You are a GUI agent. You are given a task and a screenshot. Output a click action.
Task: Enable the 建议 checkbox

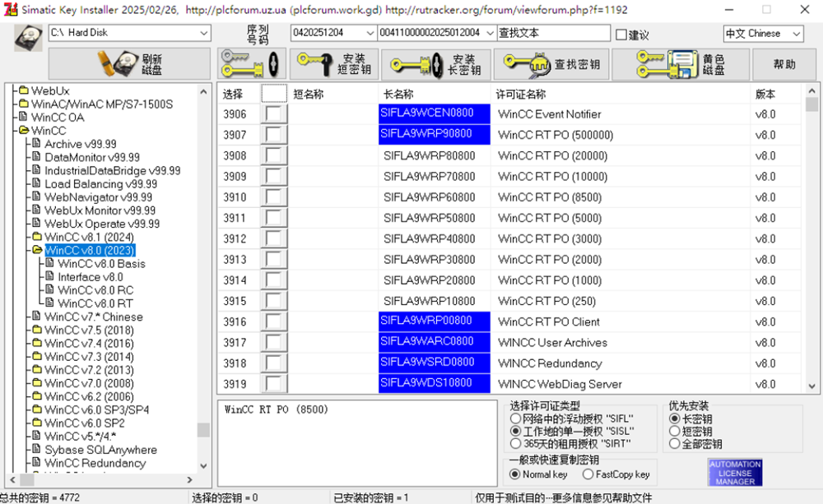(621, 35)
